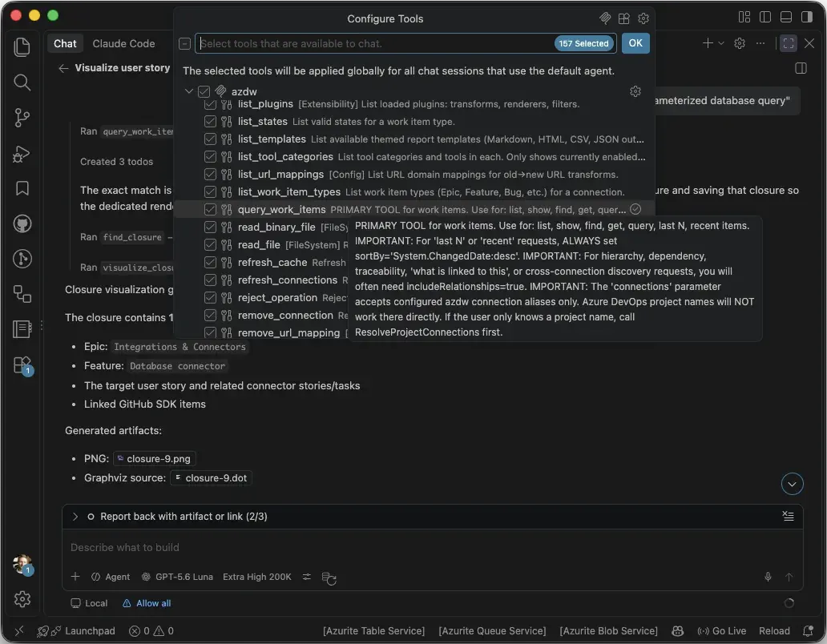This screenshot has height=644, width=827.
Task: Open notifications bell in status bar
Action: coord(808,631)
